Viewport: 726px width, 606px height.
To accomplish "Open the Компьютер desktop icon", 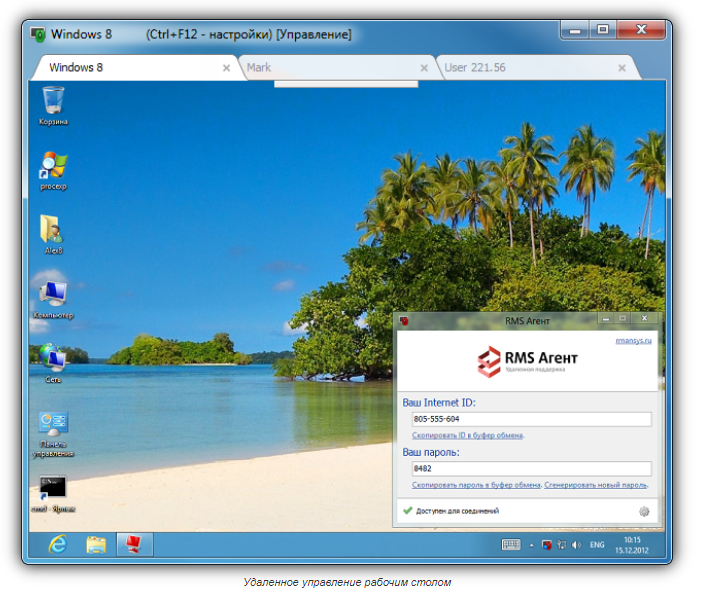I will click(53, 295).
